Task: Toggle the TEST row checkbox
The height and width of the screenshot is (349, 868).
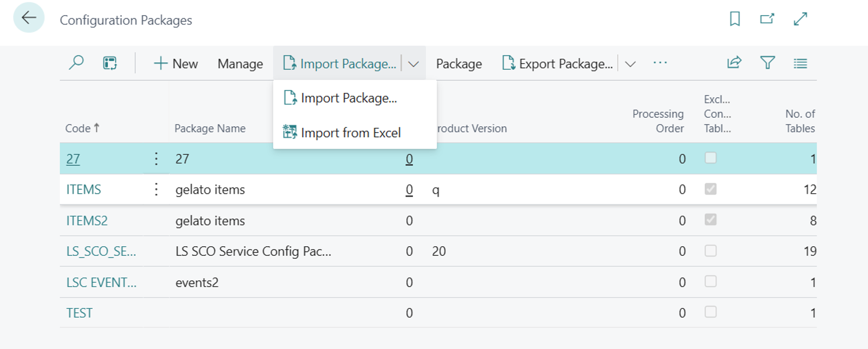Action: [x=710, y=312]
